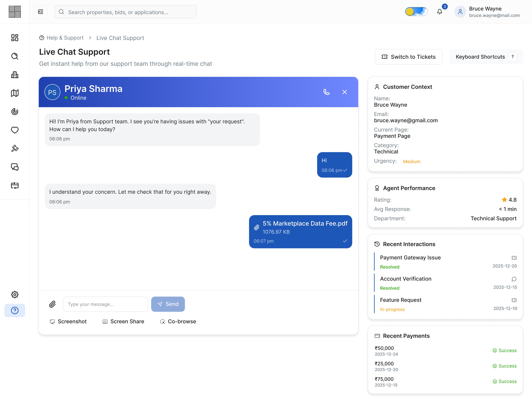
Task: Open the map icon in sidebar
Action: [x=15, y=93]
